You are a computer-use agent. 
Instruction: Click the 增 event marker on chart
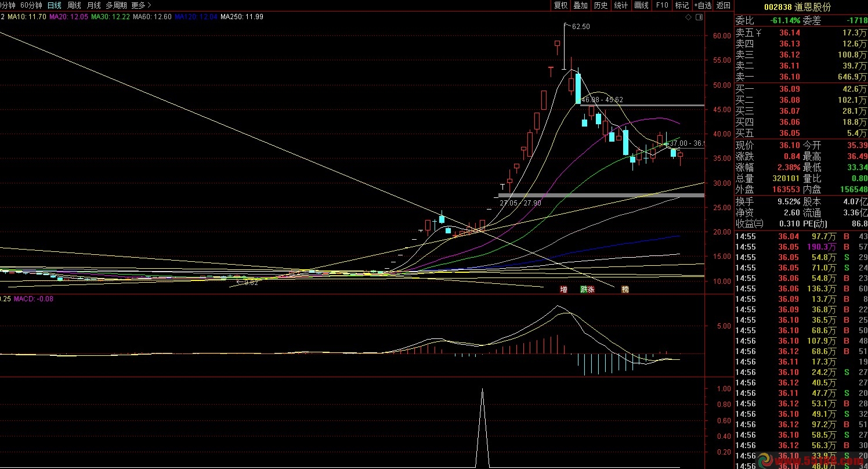click(x=563, y=289)
